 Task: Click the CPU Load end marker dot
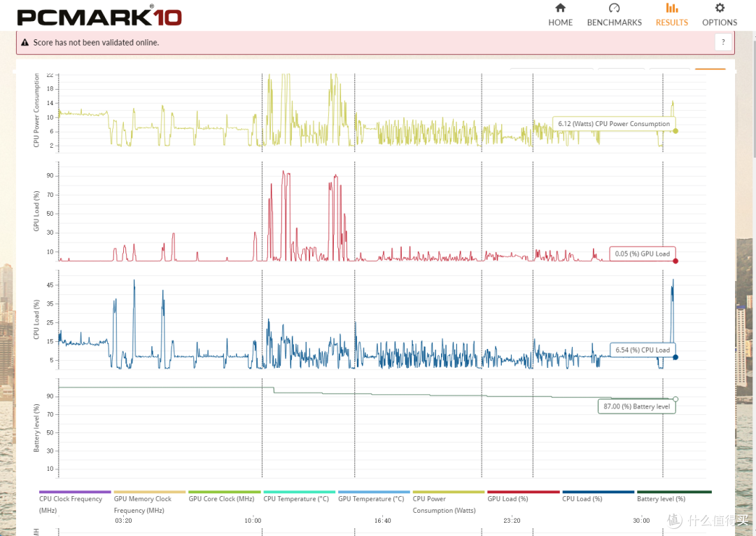[675, 357]
